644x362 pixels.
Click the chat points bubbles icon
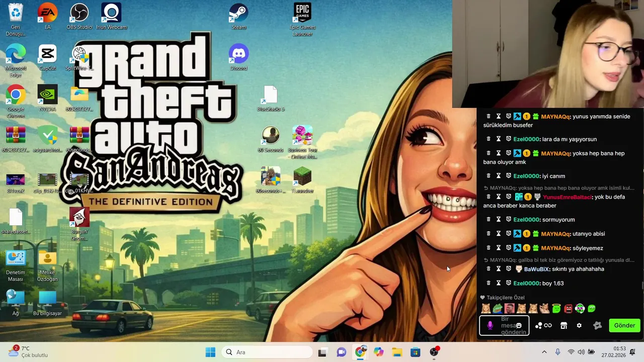click(538, 325)
